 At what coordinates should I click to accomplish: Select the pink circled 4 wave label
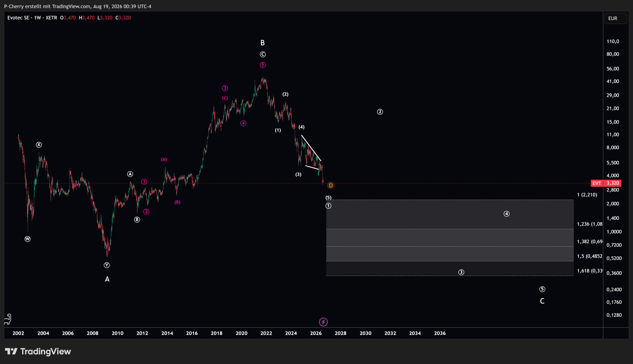[x=243, y=123]
